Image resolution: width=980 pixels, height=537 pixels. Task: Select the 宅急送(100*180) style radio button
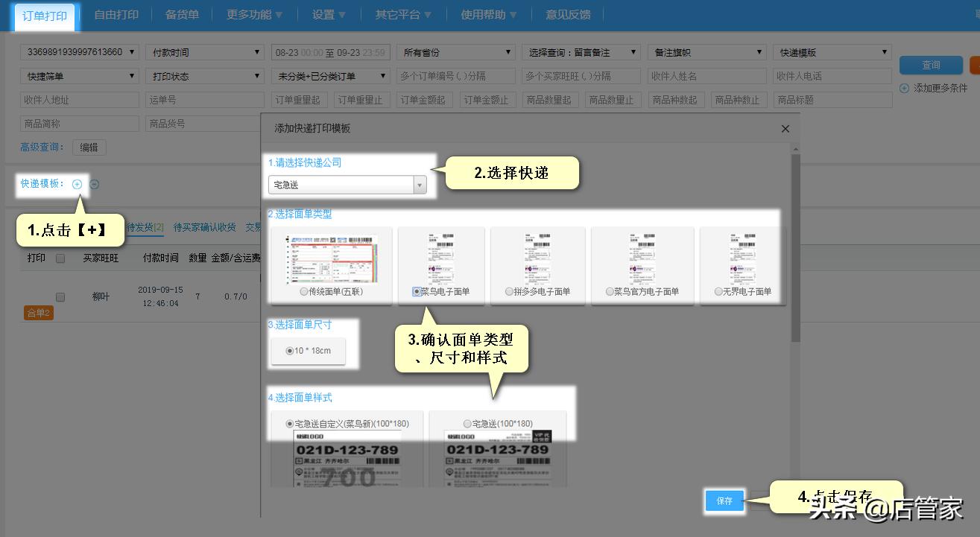467,424
